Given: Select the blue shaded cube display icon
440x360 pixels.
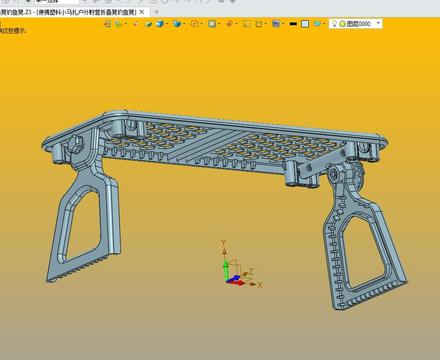Looking at the screenshot, I should [160, 24].
